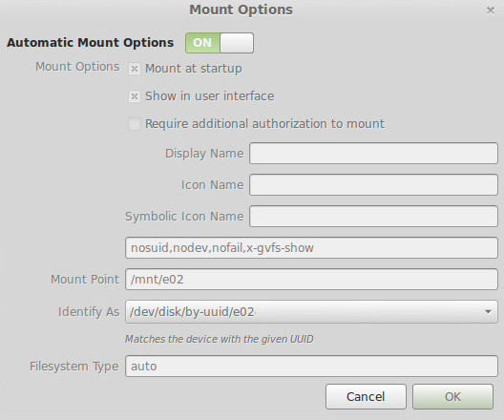Cancel the mount options changes
Viewport: 504px width, 420px height.
pos(366,396)
